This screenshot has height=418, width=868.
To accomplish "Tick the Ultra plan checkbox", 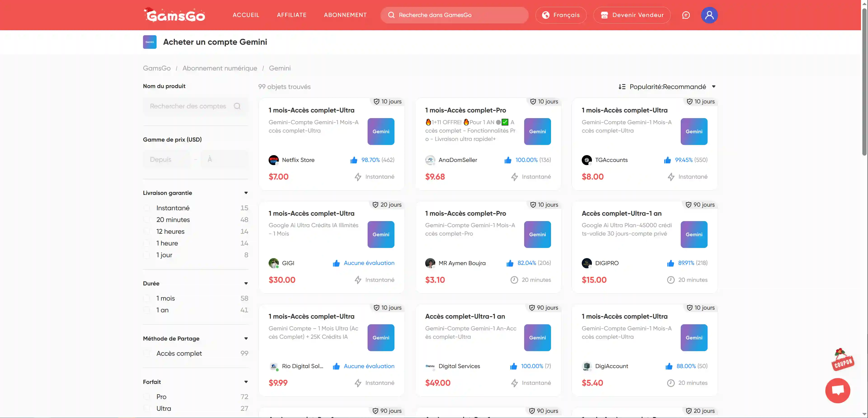I will coord(147,409).
